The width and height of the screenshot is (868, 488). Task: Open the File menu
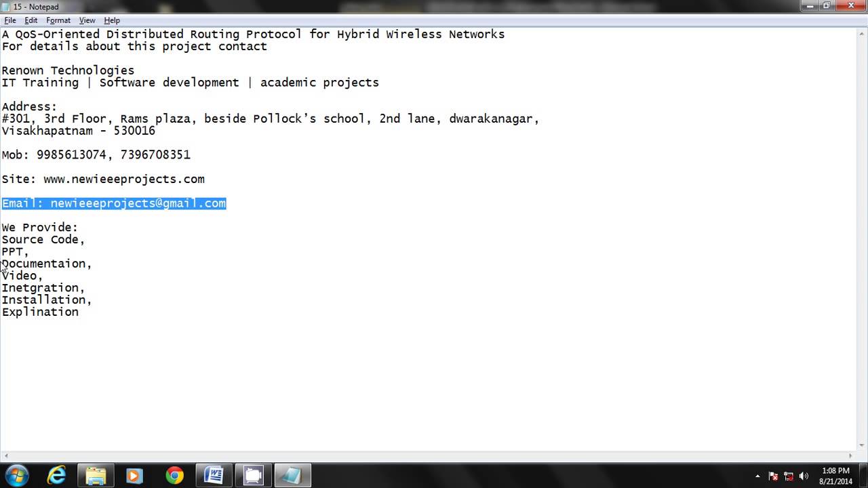tap(10, 20)
